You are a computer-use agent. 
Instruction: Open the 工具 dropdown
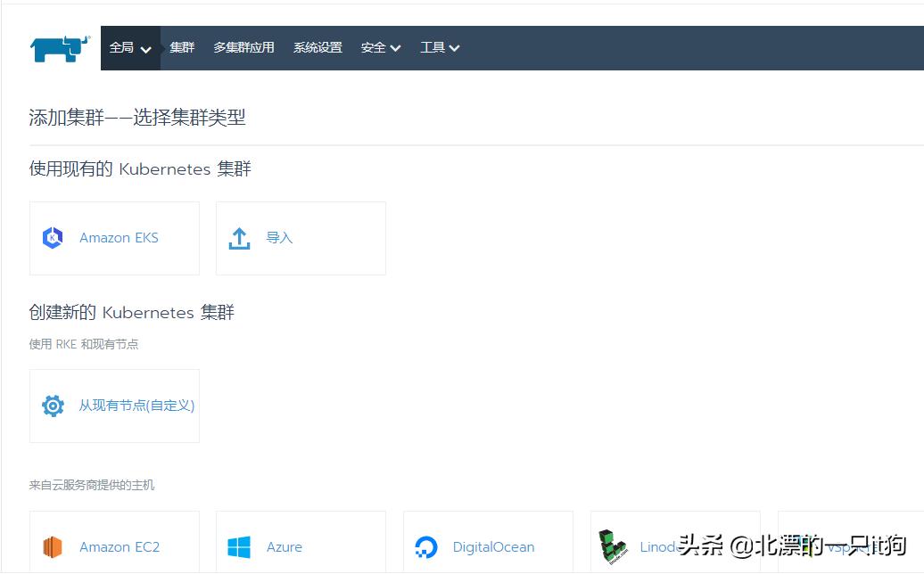439,47
